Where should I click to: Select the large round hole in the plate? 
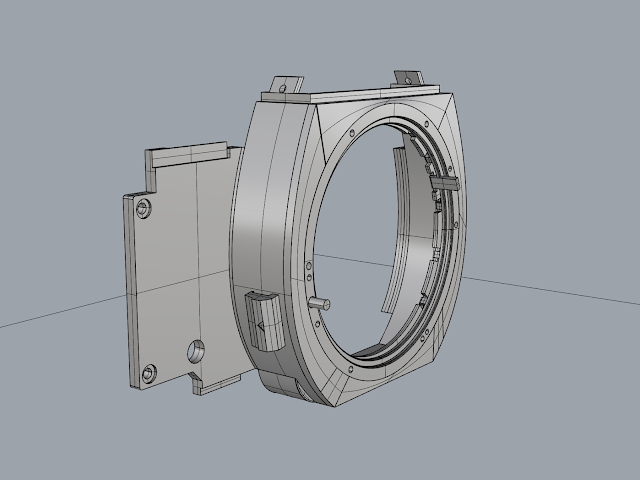click(x=196, y=352)
